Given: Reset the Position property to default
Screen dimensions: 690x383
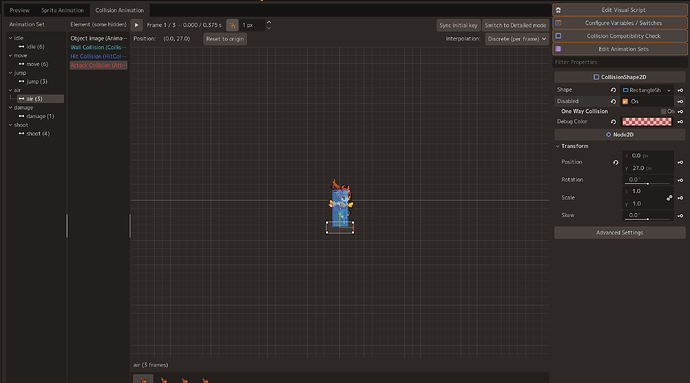Looking at the screenshot, I should pos(616,162).
